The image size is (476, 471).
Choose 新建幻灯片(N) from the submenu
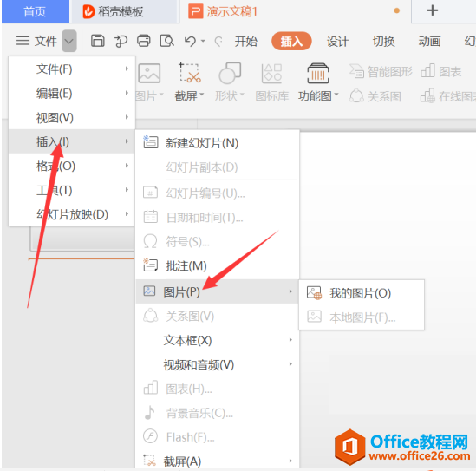coord(218,143)
